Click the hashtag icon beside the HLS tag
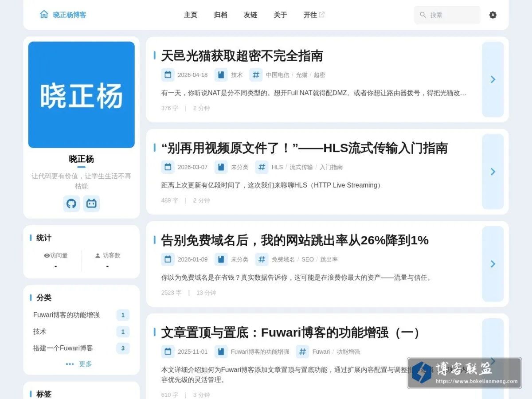This screenshot has width=532, height=399. tap(262, 167)
